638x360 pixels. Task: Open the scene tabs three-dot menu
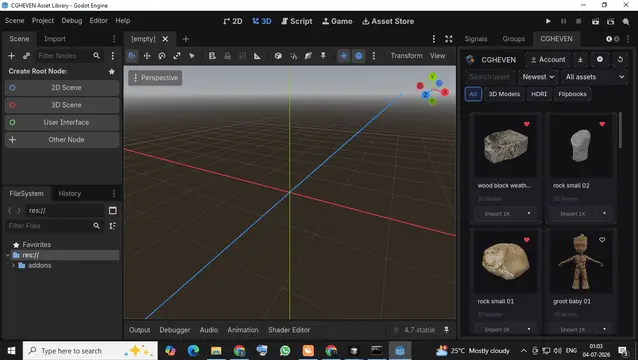point(434,39)
